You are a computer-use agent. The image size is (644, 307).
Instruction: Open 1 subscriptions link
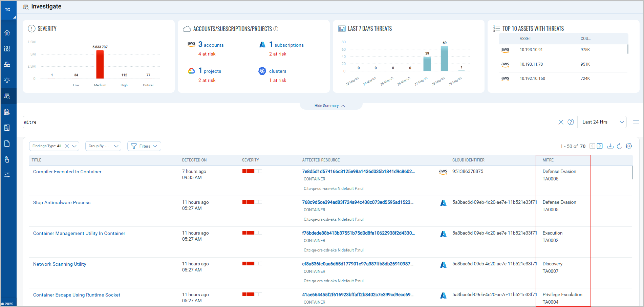[286, 45]
